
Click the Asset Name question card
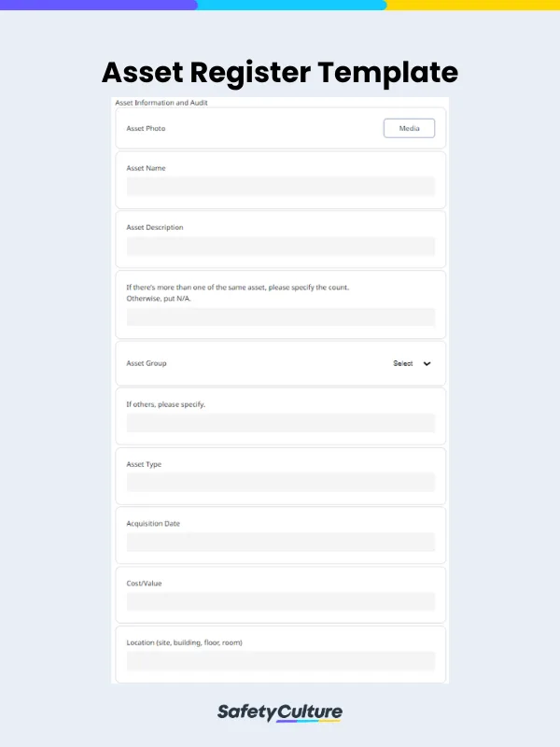[280, 178]
